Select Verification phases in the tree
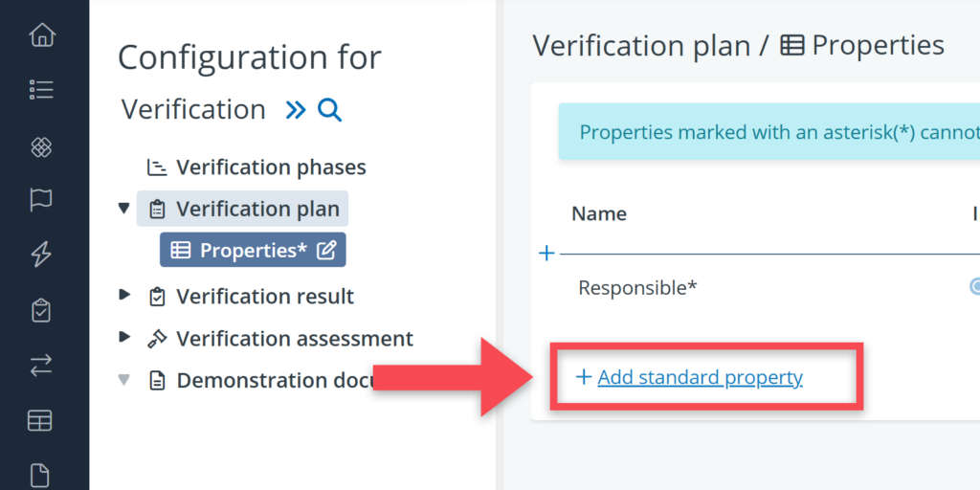 point(270,167)
